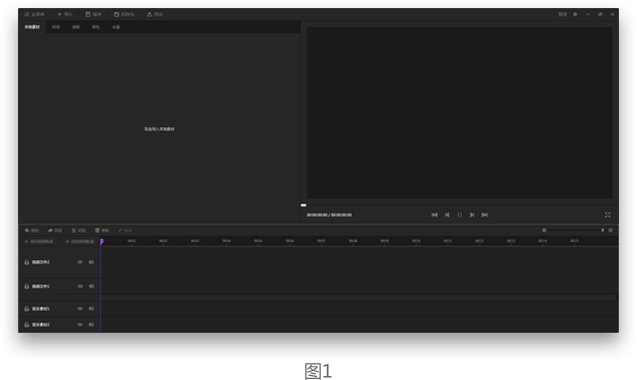Select the 视频文件2 track label
This screenshot has width=637, height=380.
pos(41,263)
